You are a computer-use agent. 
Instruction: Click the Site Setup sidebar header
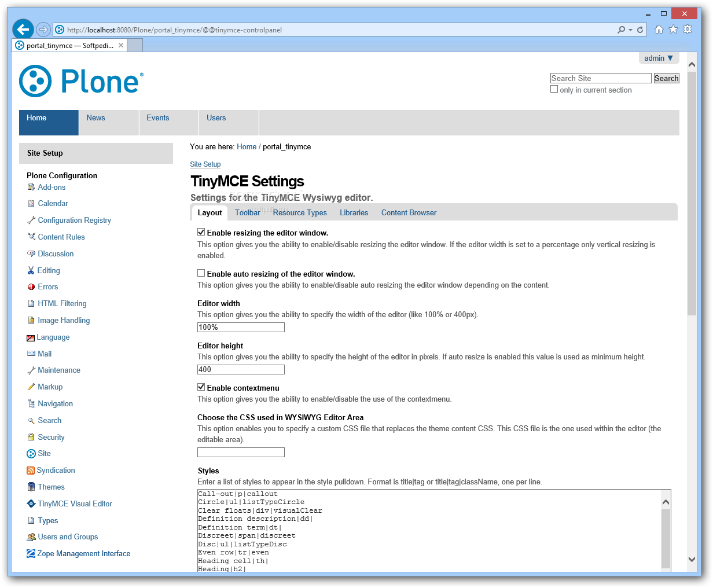click(96, 153)
